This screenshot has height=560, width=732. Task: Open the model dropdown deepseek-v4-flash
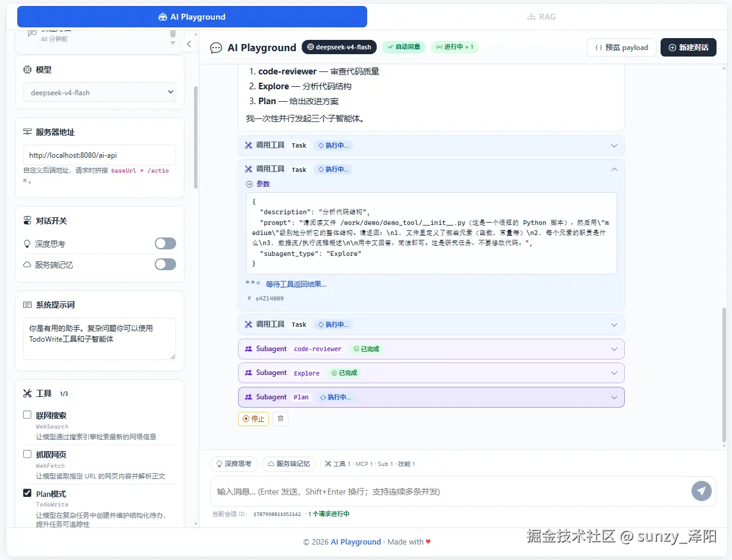coord(99,92)
